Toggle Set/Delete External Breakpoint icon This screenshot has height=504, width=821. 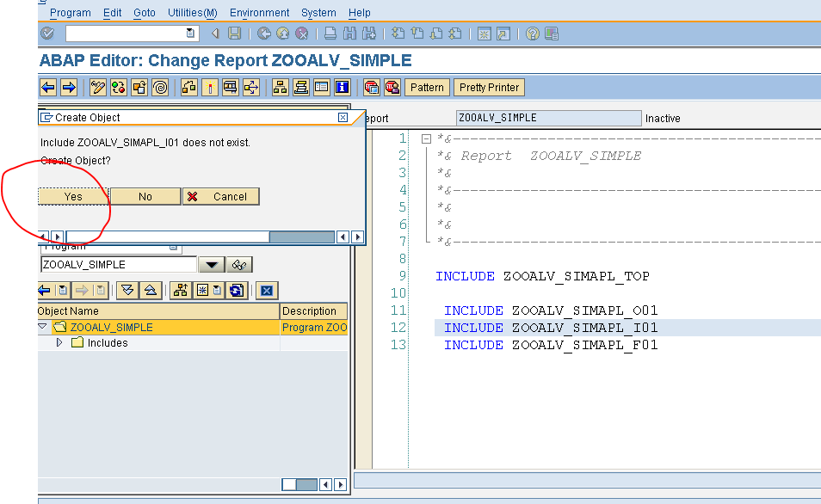[x=392, y=88]
